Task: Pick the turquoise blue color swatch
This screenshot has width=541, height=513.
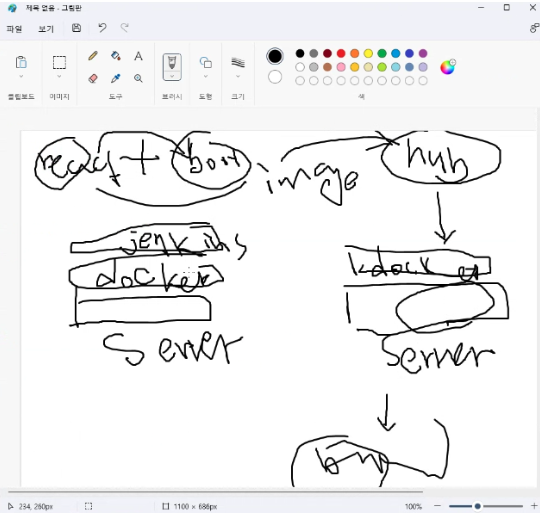Action: (x=396, y=53)
